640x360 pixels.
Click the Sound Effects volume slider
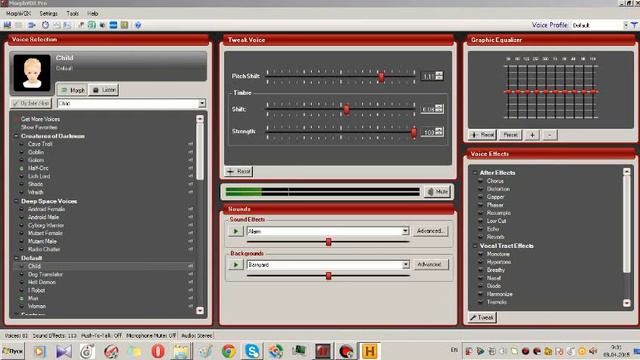pos(328,242)
